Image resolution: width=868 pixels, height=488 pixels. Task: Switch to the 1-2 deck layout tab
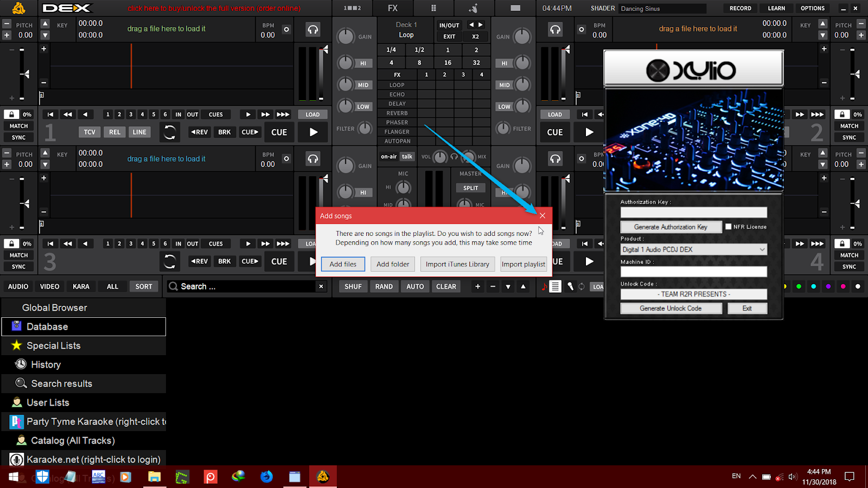tap(352, 8)
